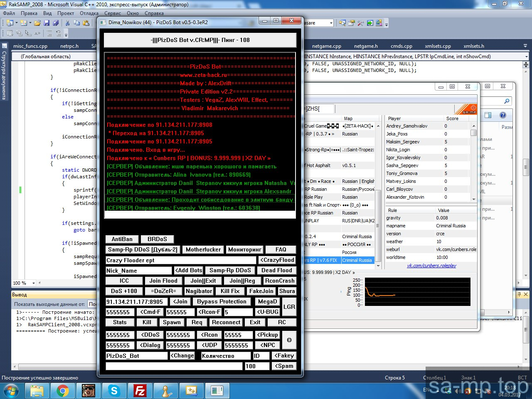The image size is (532, 399).
Task: Open the solution configuration dropdown
Action: 331,23
